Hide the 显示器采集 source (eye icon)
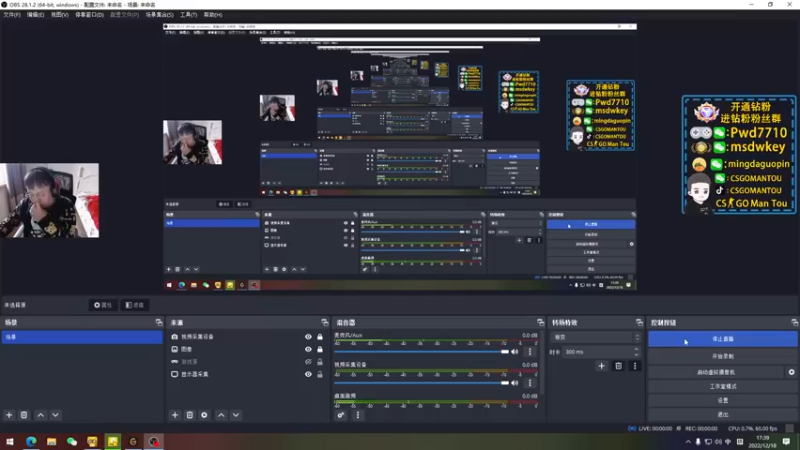The image size is (800, 450). click(308, 374)
